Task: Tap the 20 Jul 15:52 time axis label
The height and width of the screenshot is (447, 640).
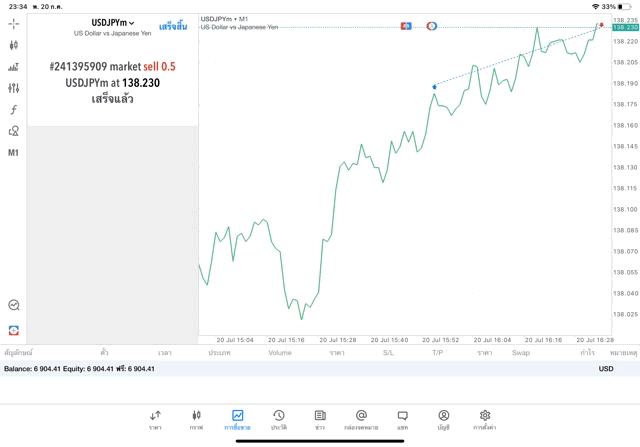Action: (x=440, y=340)
